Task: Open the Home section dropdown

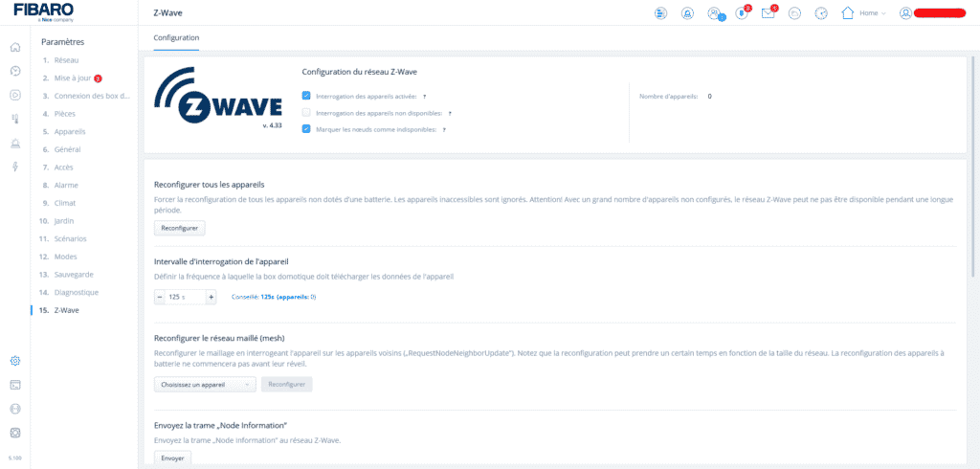Action: tap(873, 13)
